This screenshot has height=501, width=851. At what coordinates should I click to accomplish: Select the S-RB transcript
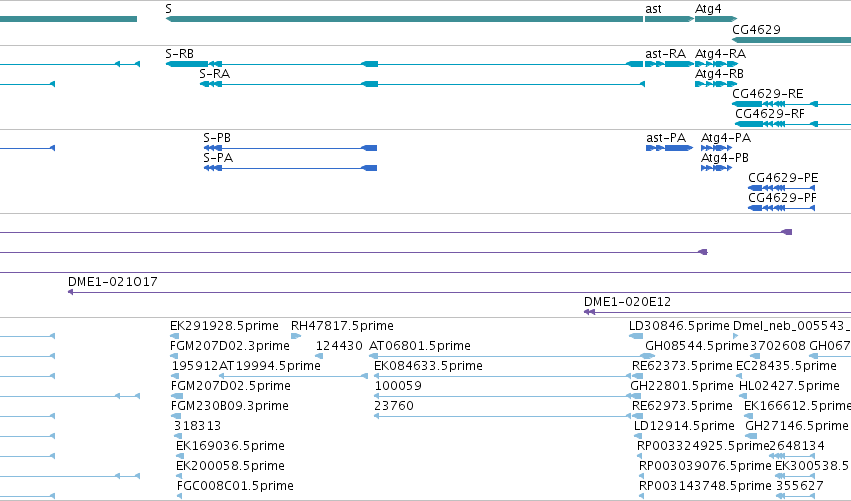point(404,64)
